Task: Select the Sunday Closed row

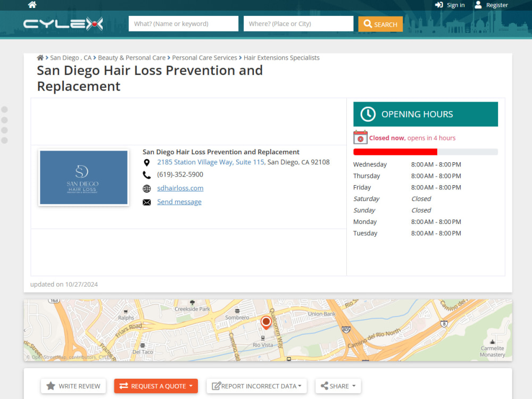Action: pos(392,210)
